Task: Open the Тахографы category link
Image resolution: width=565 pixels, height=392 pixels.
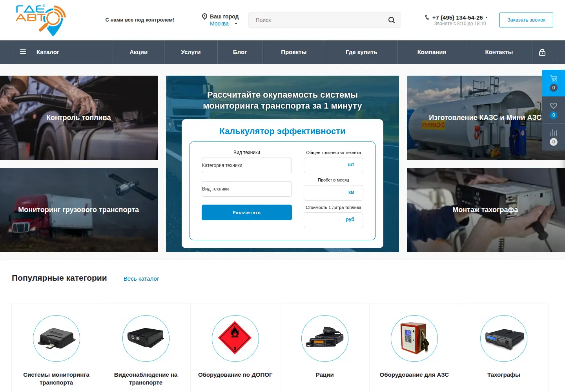Action: (x=504, y=375)
